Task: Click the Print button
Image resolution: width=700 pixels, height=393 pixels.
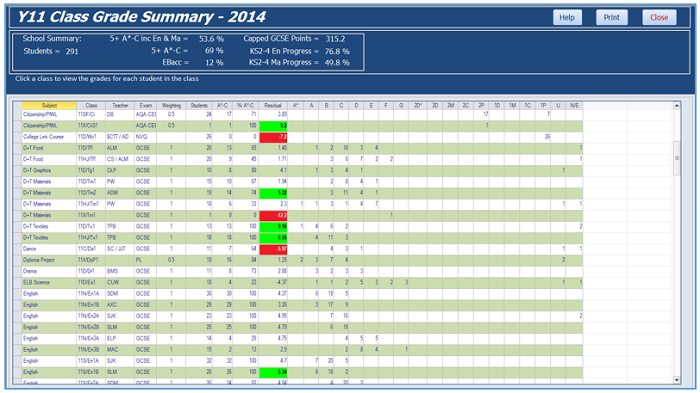Action: click(612, 17)
